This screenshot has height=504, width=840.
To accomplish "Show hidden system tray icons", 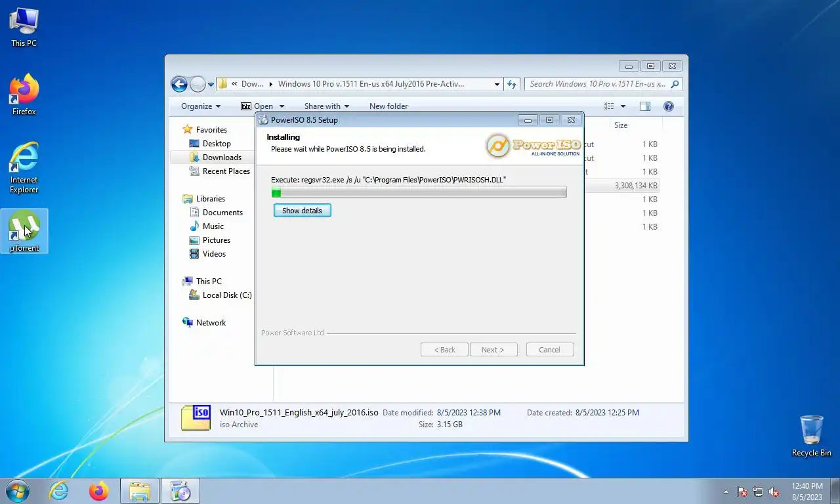I will [726, 492].
